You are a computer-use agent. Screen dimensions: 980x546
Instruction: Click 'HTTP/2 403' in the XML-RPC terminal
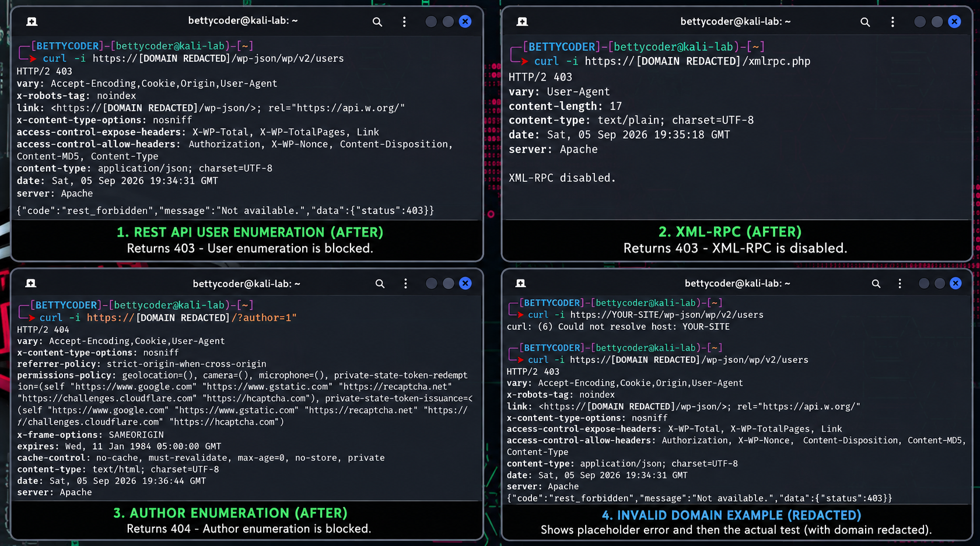[540, 77]
